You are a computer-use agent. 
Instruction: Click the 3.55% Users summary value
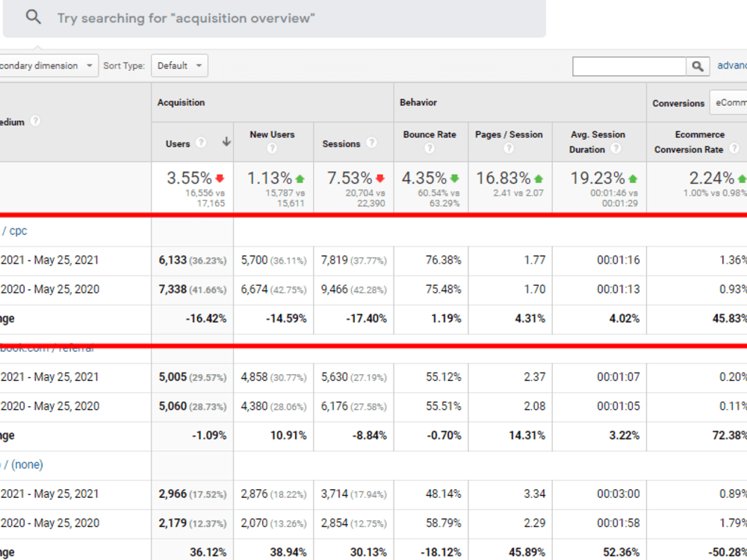(189, 178)
